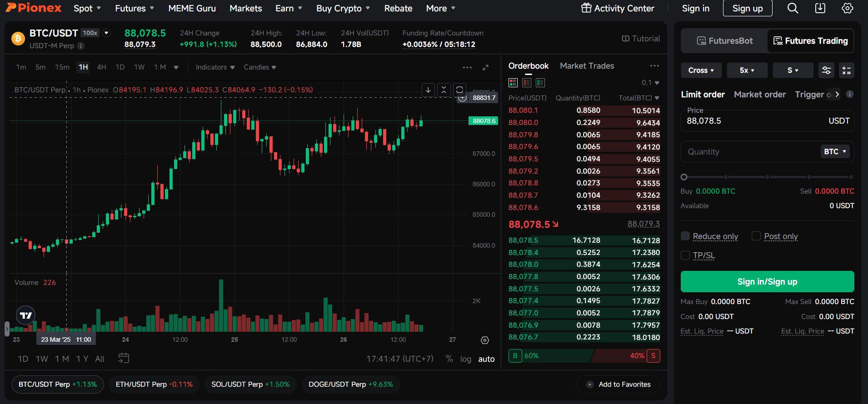Click the buy/sell 60% 40% ratio bar
This screenshot has width=868, height=404.
pos(584,356)
